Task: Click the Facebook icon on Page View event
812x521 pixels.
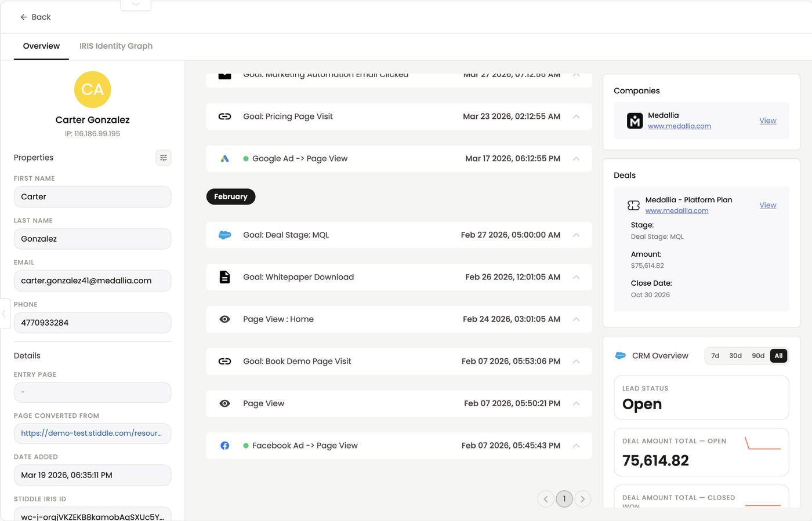Action: 224,446
